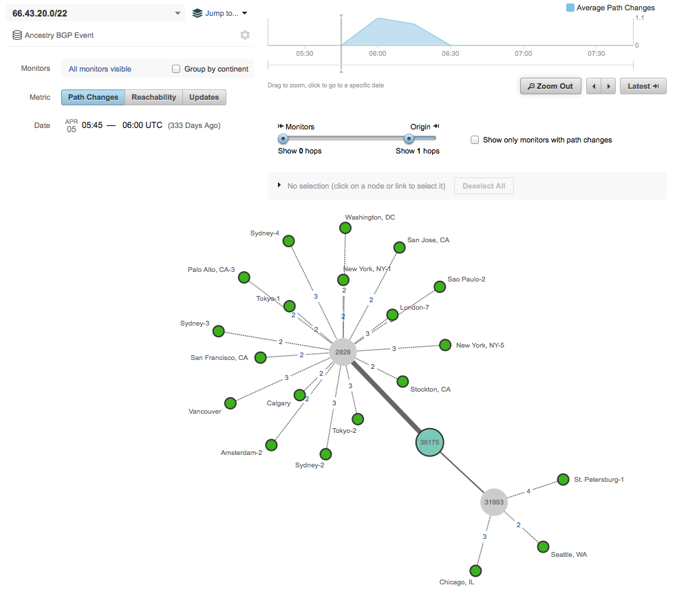Select the Washington, DC monitor node
The height and width of the screenshot is (616, 677).
345,228
